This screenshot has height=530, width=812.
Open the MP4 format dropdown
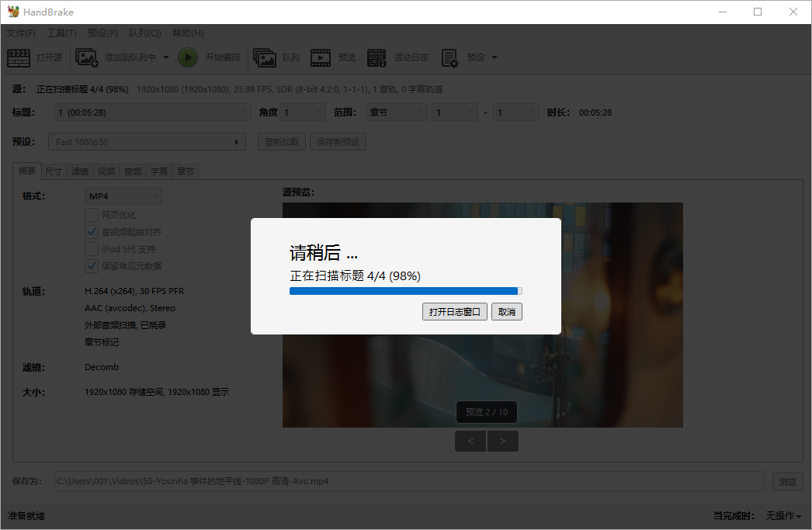[x=123, y=196]
